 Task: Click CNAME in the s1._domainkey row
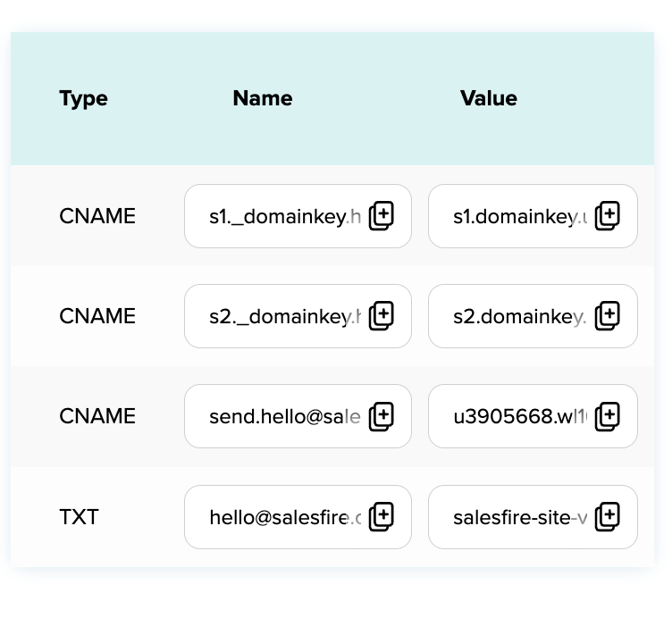[x=97, y=216]
